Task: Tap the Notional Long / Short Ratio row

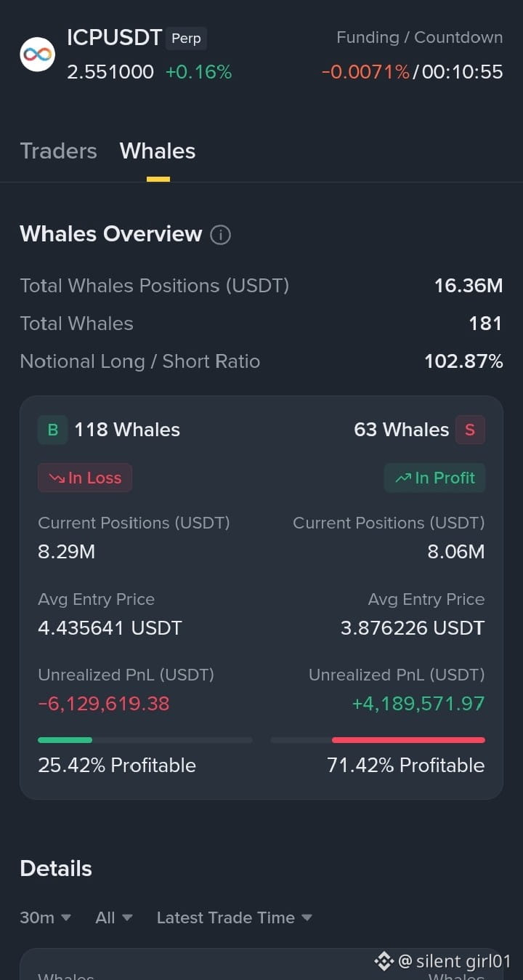Action: coord(261,361)
